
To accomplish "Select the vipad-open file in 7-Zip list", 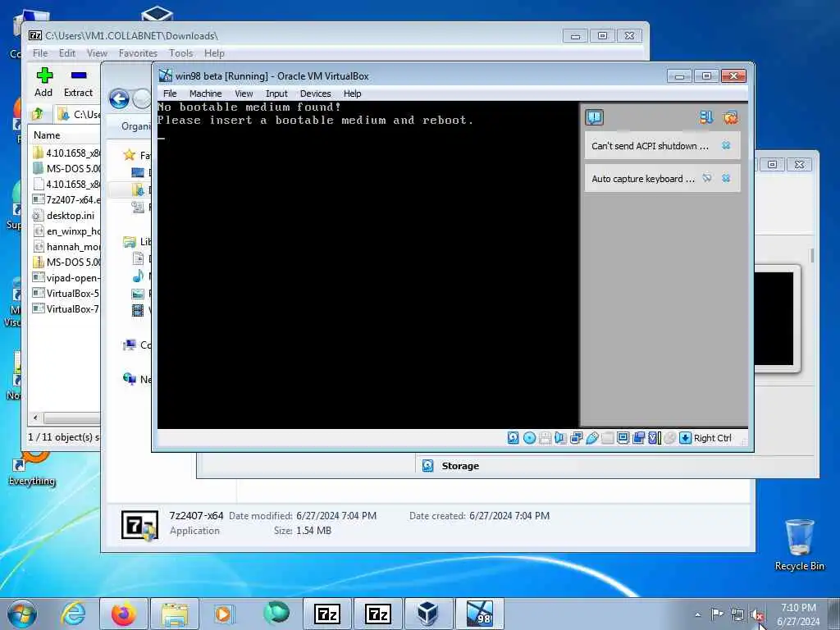I will (x=66, y=277).
